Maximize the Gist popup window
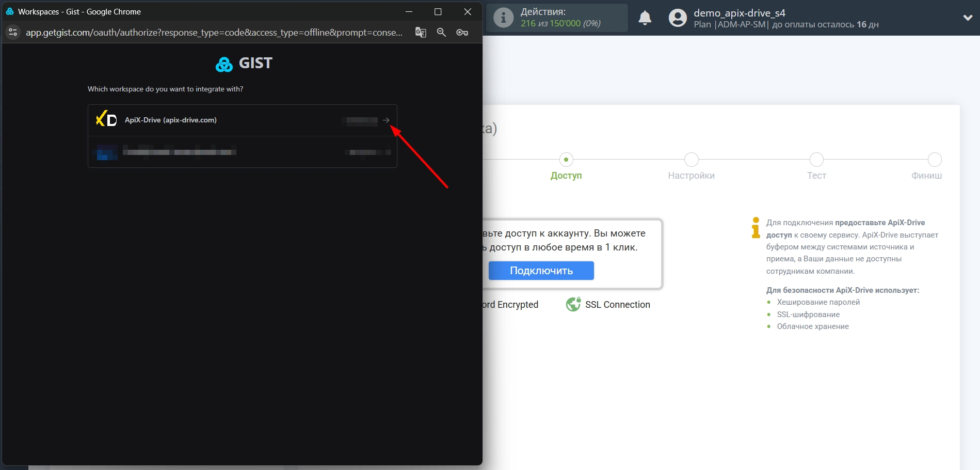This screenshot has height=470, width=980. pyautogui.click(x=438, y=12)
